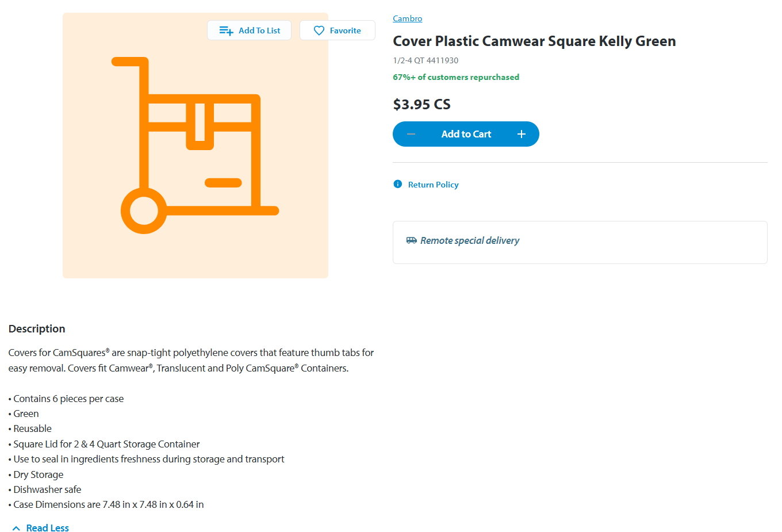The image size is (782, 532).
Task: Click the item number 4411930 text
Action: 442,60
